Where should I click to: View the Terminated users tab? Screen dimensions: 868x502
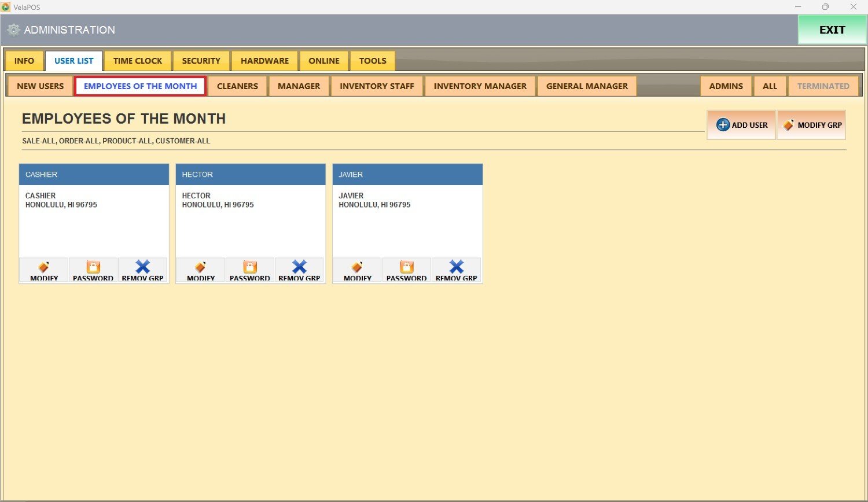[x=823, y=86]
